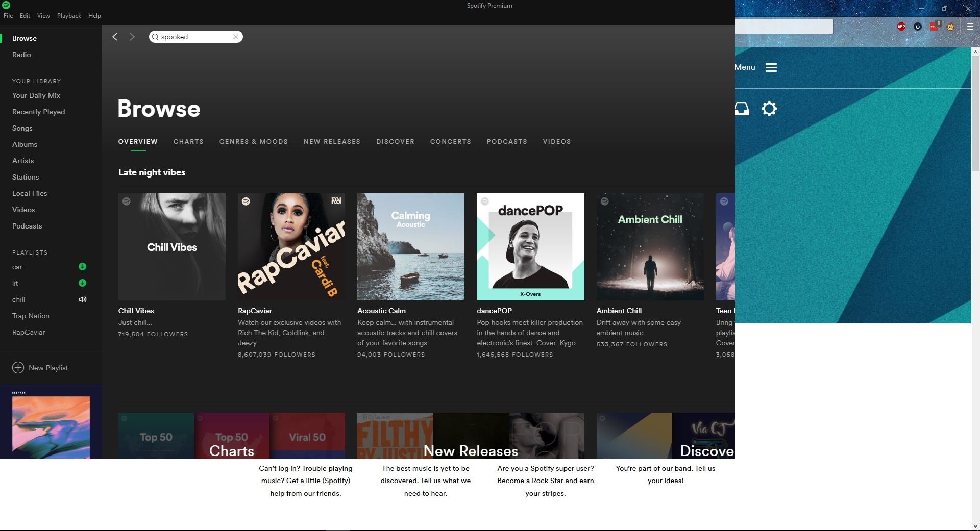This screenshot has width=980, height=531.
Task: Open the webpage Menu hamburger icon
Action: tap(771, 68)
